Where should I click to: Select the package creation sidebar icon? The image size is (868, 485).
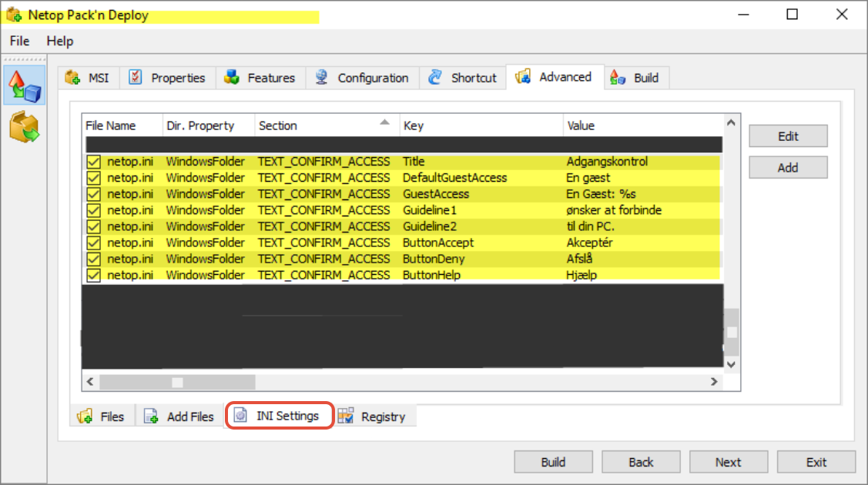[x=24, y=85]
